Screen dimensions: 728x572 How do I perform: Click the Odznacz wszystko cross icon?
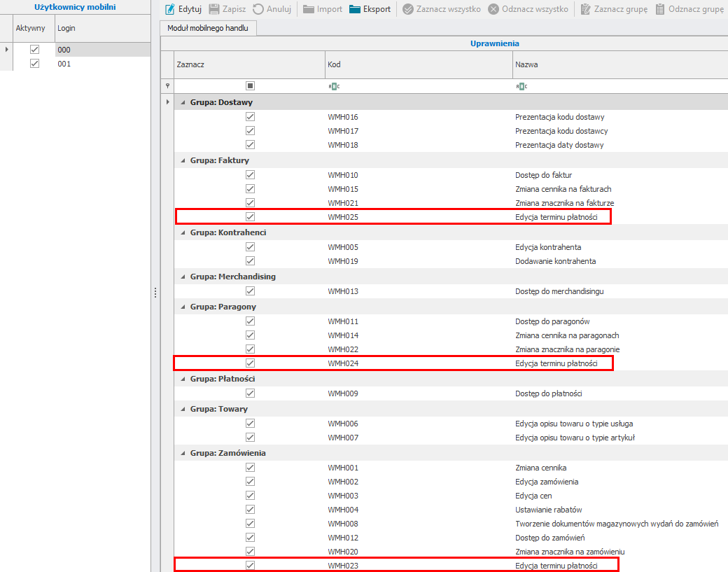(493, 9)
